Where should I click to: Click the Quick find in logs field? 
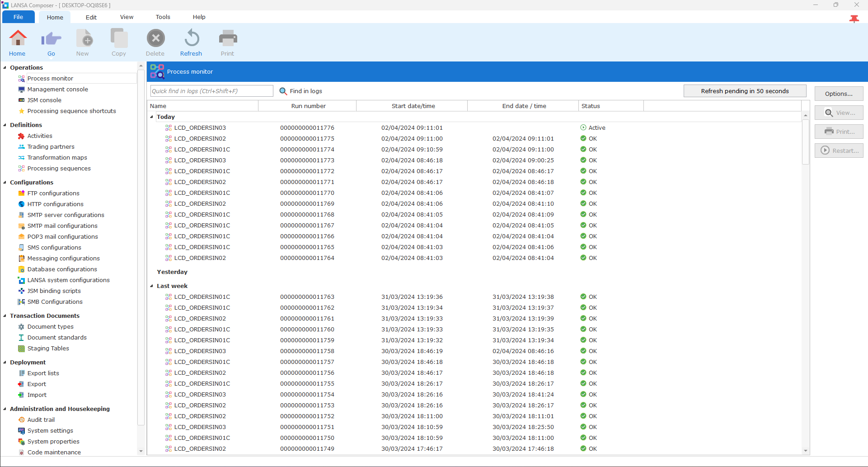(211, 91)
